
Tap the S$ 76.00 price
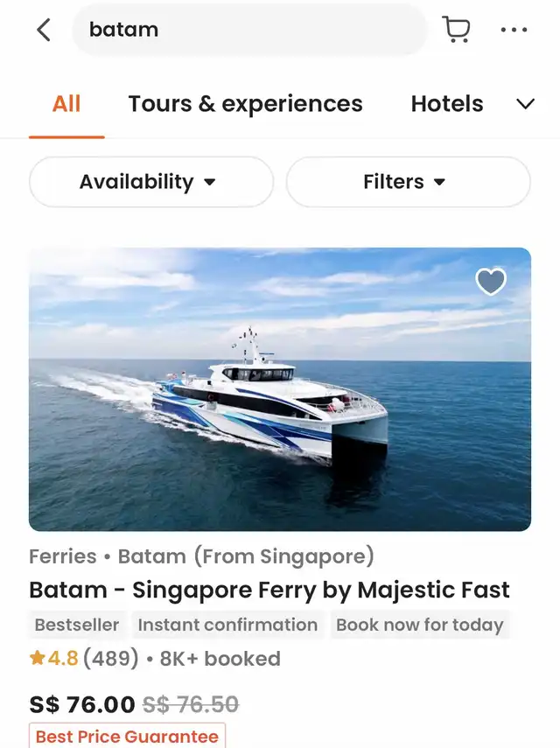pos(82,704)
